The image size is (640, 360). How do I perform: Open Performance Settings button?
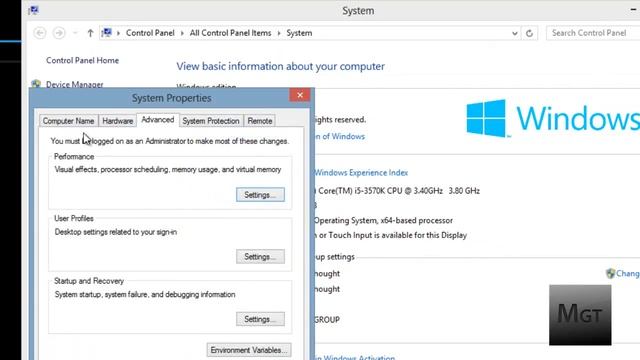point(260,195)
